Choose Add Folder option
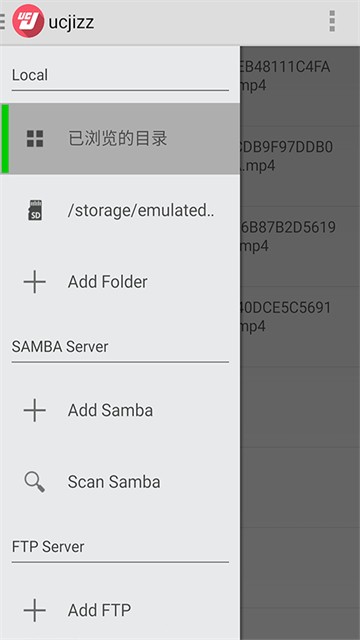This screenshot has width=360, height=640. click(120, 282)
